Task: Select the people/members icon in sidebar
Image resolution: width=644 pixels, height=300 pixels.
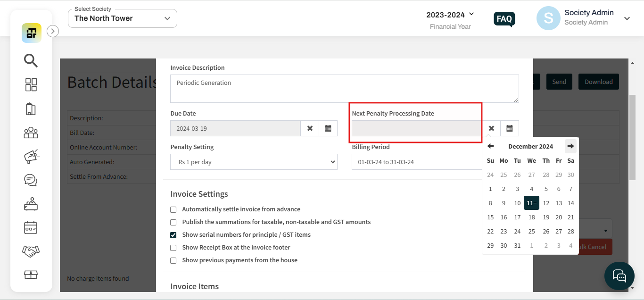Action: click(x=31, y=133)
